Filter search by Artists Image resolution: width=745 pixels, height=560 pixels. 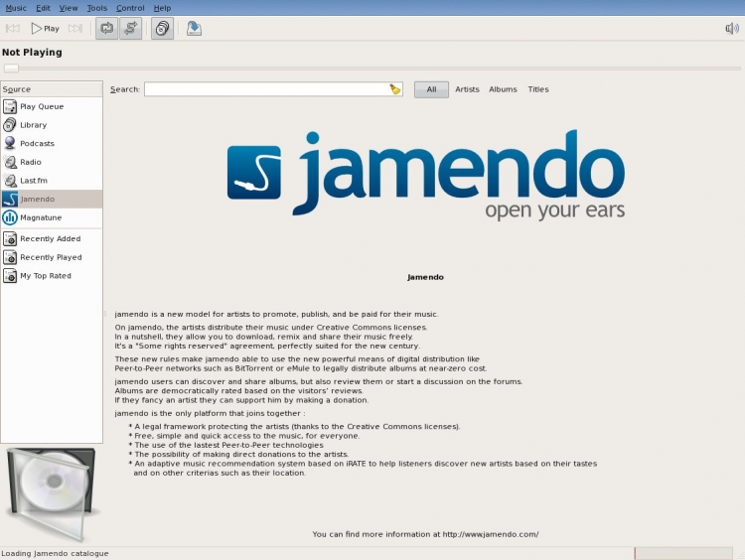[467, 89]
